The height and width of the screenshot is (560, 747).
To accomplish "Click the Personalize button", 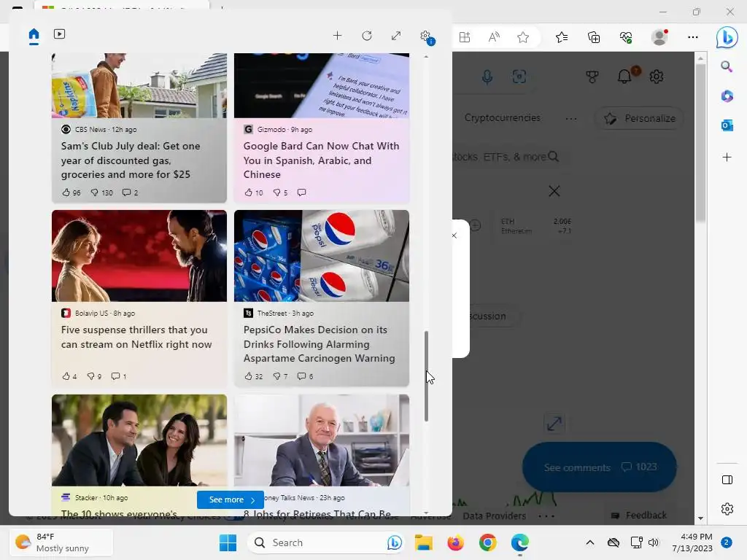I will (x=640, y=118).
